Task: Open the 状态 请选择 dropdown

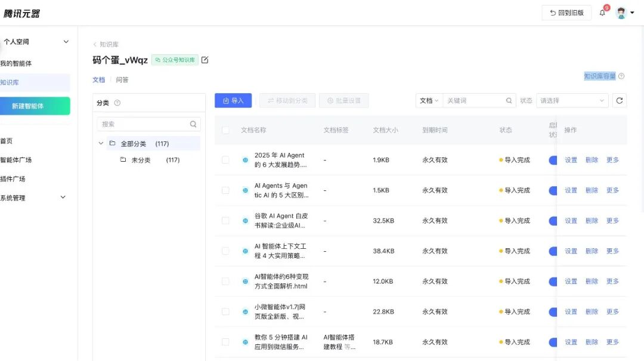Action: coord(572,100)
